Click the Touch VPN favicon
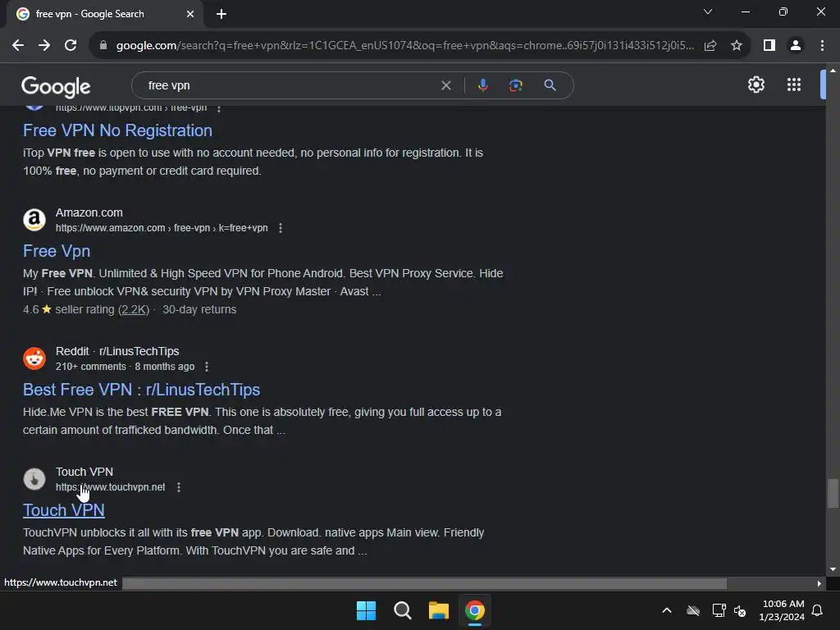Screen dimensions: 840x630 click(34, 479)
